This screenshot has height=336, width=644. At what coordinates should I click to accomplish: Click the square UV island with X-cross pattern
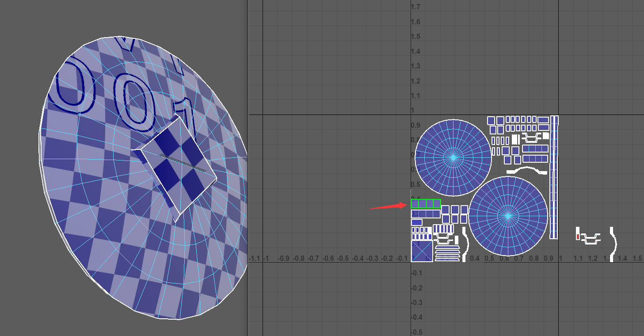pos(422,250)
